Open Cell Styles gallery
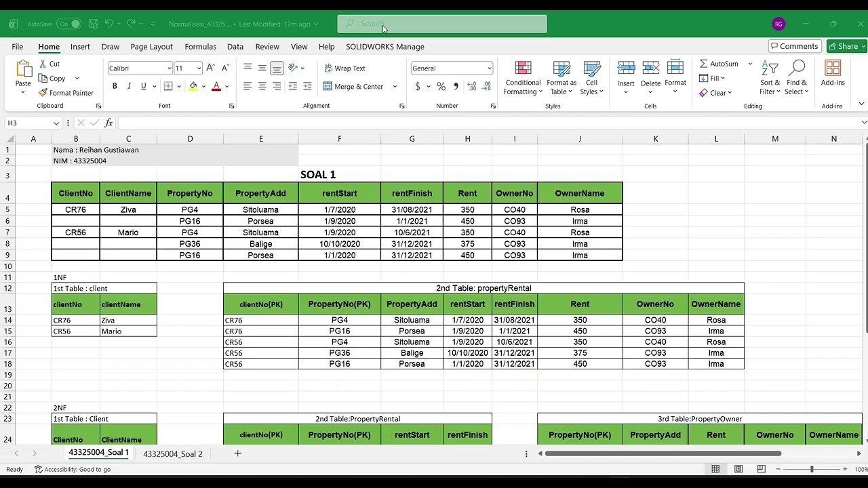Image resolution: width=868 pixels, height=488 pixels. coord(591,78)
